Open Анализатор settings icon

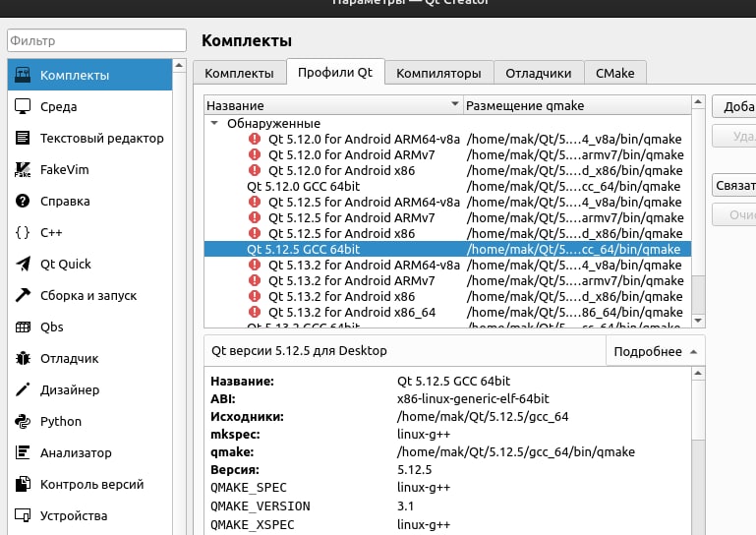click(23, 452)
